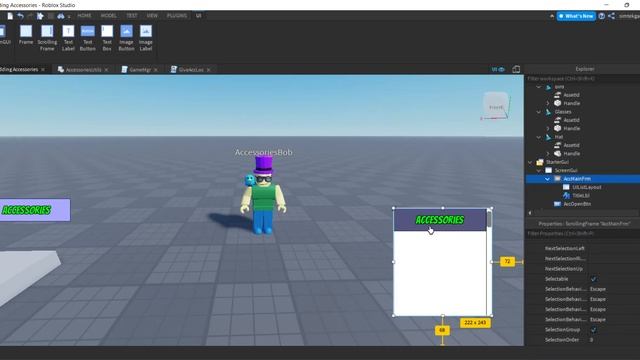Screen dimensions: 640x360
Task: Open the HOME ribbon tab
Action: (84, 16)
